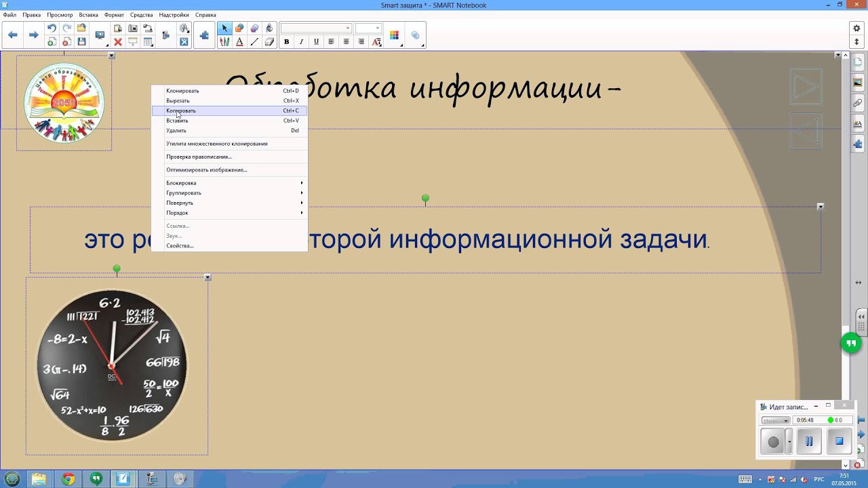Show the screen shade tool
868x488 pixels.
coord(133,41)
